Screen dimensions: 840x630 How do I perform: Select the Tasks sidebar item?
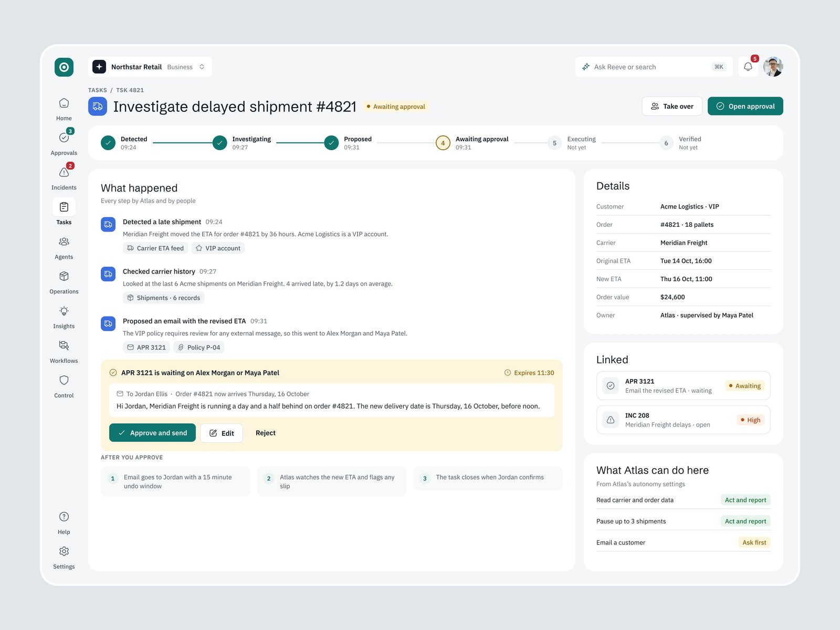64,212
